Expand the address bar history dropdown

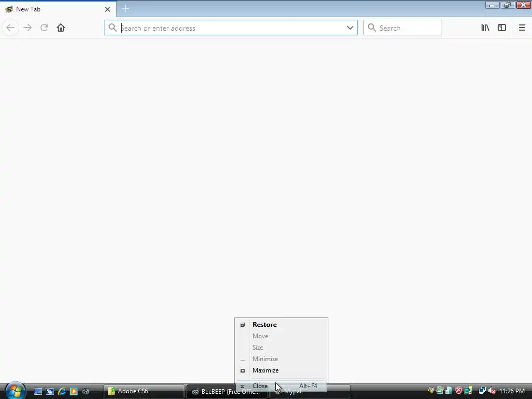tap(350, 28)
